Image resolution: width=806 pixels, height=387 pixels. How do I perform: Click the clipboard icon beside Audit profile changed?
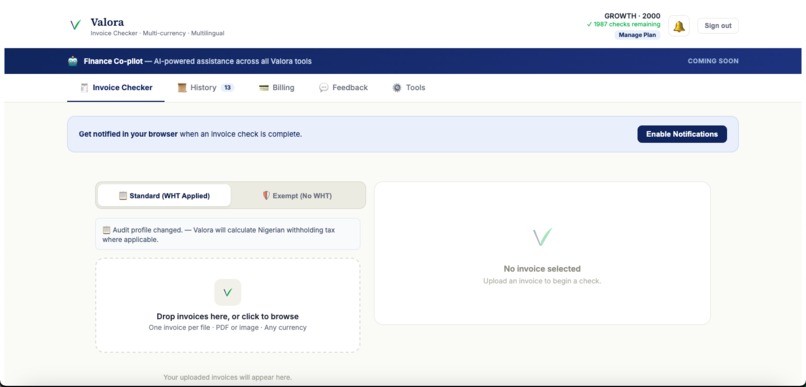click(106, 230)
